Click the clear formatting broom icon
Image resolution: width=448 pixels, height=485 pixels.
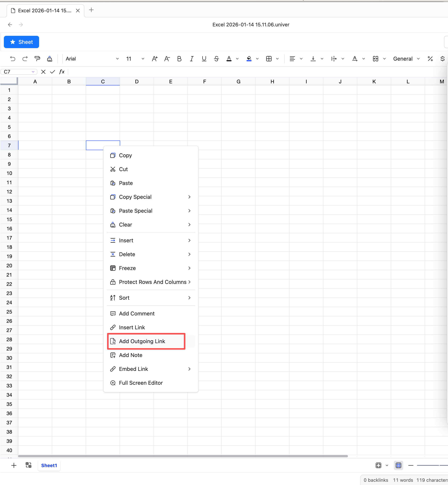click(x=50, y=59)
